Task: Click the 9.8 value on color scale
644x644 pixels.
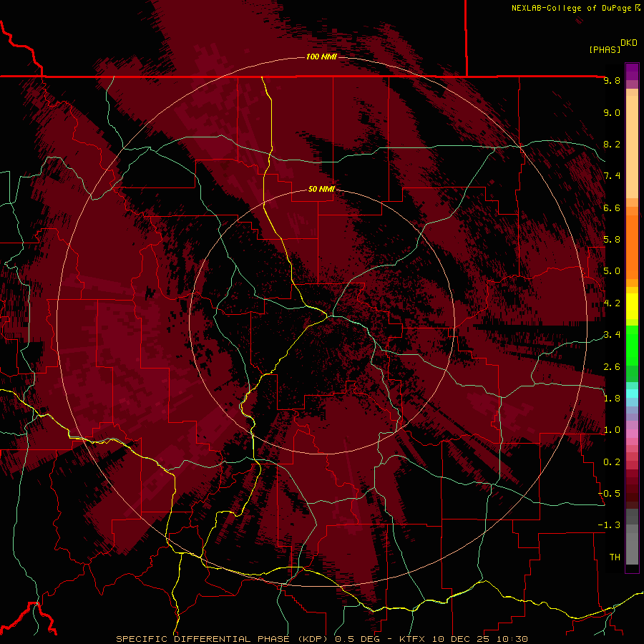Action: (x=612, y=81)
